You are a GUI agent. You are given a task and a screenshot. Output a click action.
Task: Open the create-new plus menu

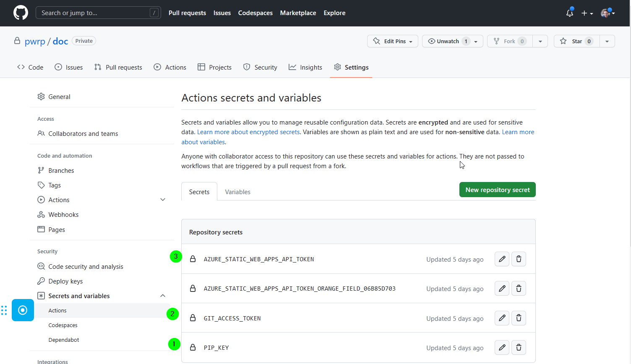pyautogui.click(x=587, y=13)
